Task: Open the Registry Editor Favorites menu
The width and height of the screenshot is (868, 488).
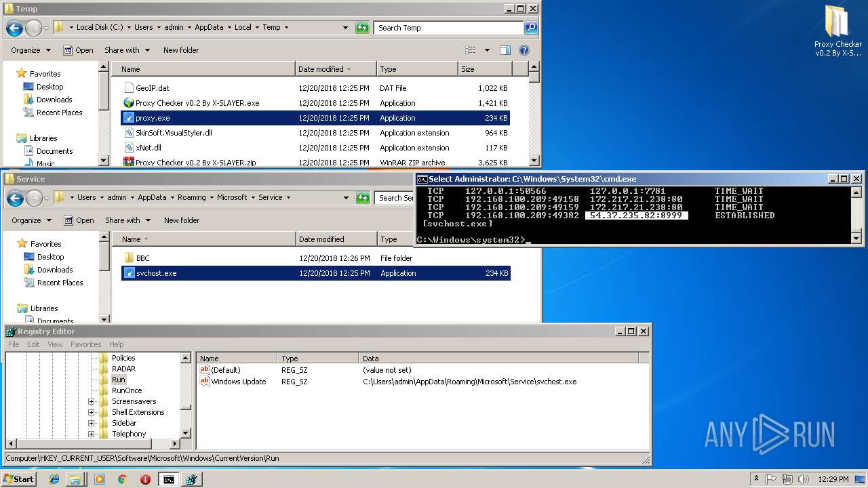Action: [x=86, y=344]
